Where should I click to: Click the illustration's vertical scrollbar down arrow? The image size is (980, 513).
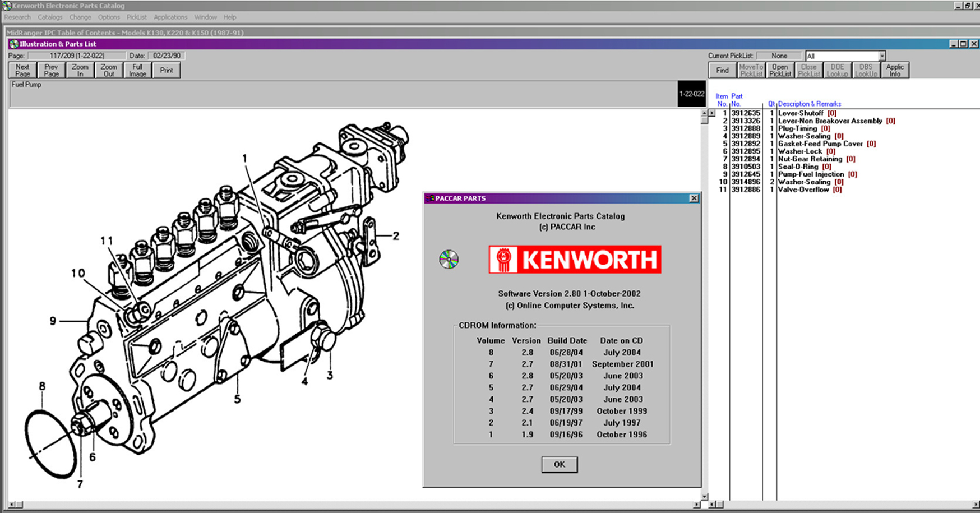click(x=705, y=497)
